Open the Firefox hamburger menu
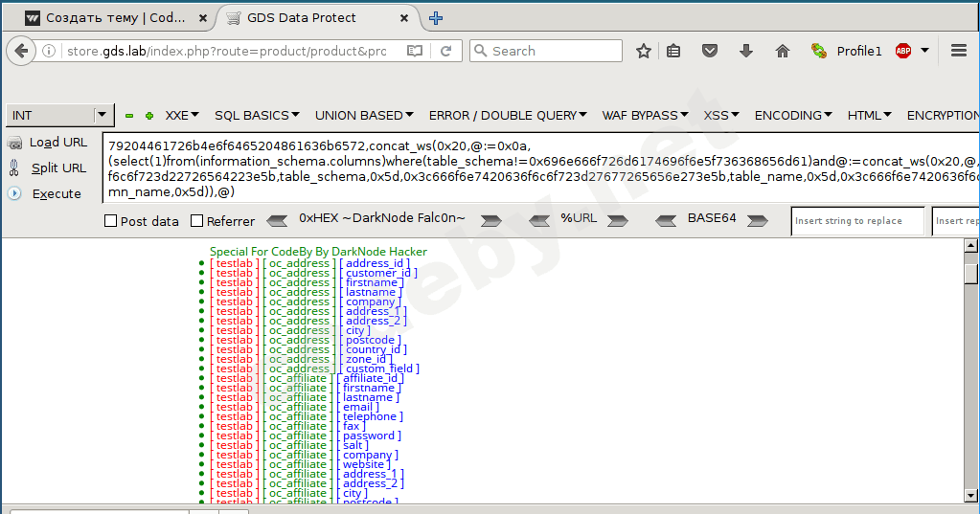The height and width of the screenshot is (514, 980). 959,51
